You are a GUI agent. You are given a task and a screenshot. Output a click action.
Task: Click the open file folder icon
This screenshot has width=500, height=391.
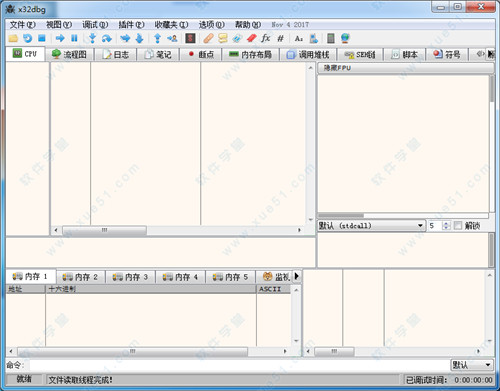[x=13, y=38]
